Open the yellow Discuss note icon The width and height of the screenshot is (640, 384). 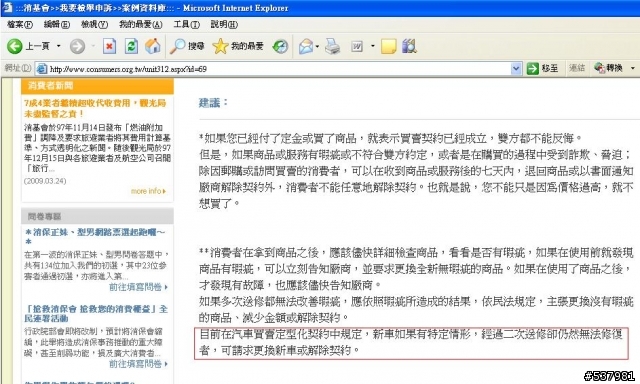click(388, 46)
